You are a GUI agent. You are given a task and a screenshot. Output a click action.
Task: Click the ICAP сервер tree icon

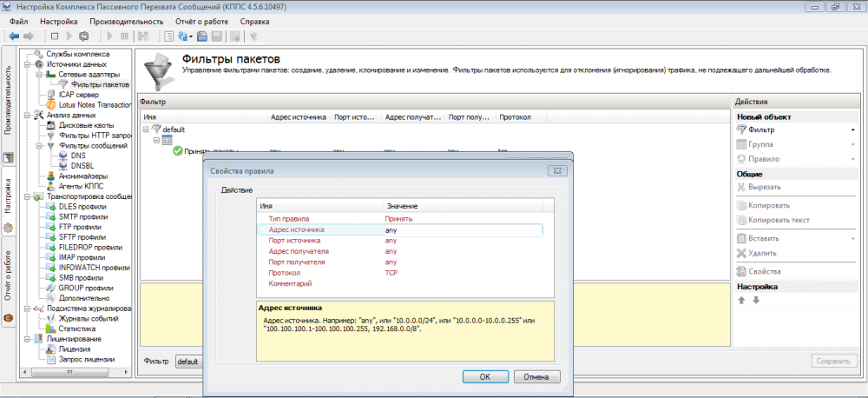(51, 95)
